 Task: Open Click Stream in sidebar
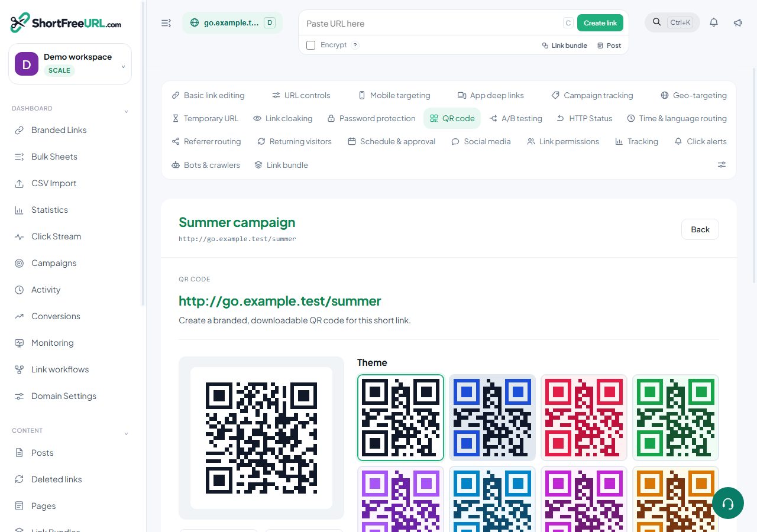click(70, 236)
